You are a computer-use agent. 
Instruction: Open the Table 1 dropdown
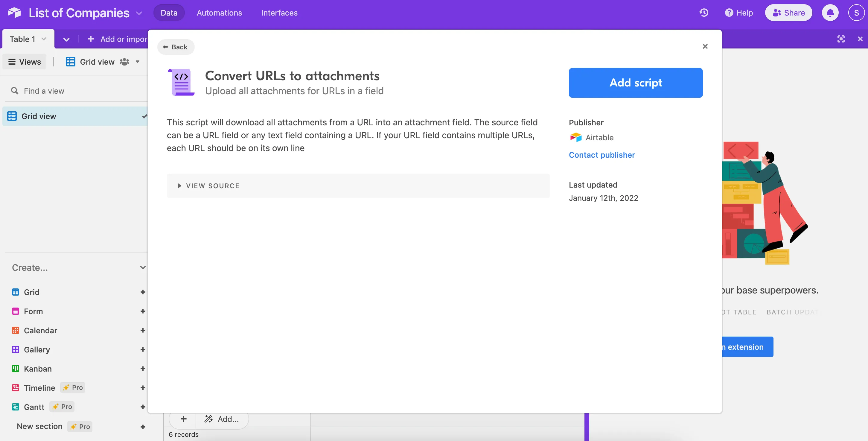pos(43,39)
